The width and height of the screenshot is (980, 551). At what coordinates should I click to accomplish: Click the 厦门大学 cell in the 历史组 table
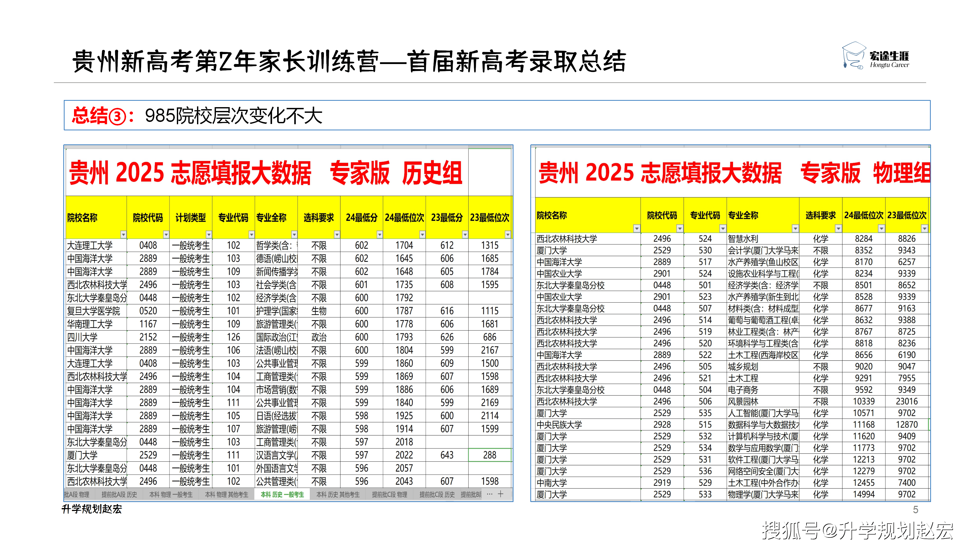click(96, 455)
